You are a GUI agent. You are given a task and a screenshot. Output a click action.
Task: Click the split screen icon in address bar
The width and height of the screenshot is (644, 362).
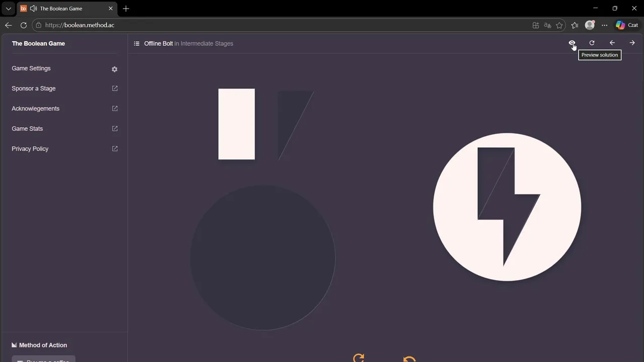click(536, 25)
